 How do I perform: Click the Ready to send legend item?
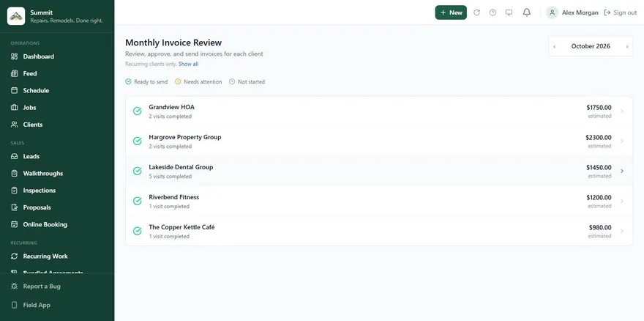click(x=146, y=82)
